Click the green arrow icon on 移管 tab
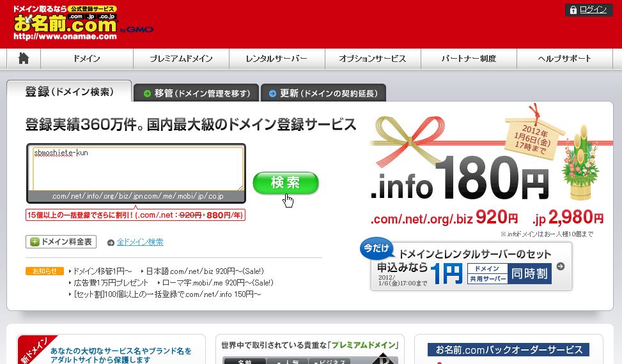This screenshot has width=622, height=364. 147,93
